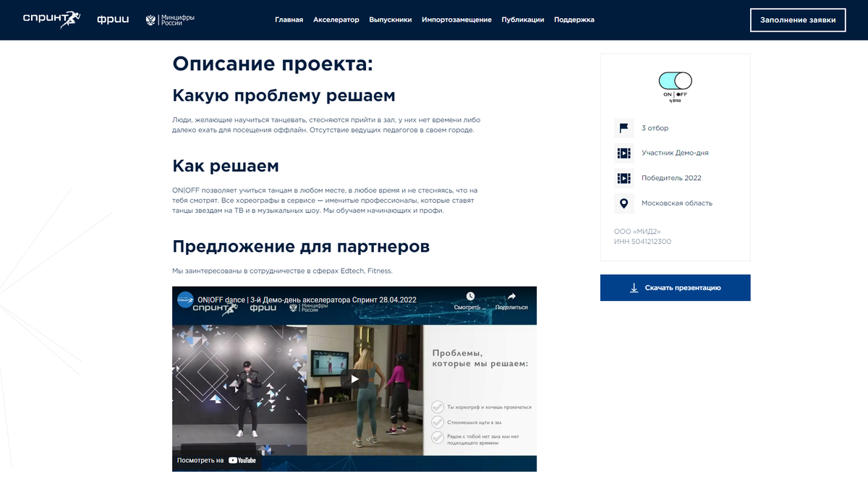
Task: Click Посмотреть на YouTube link
Action: coord(216,460)
